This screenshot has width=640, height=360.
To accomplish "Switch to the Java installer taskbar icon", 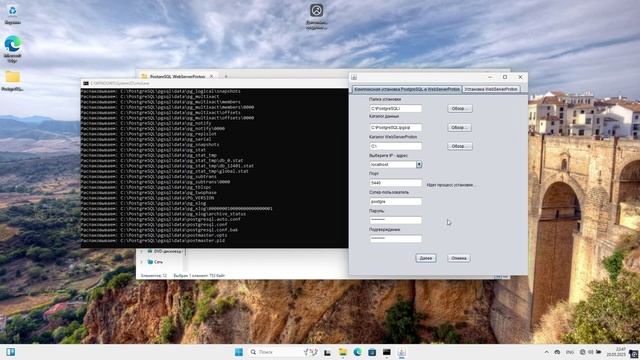I will coord(402,352).
